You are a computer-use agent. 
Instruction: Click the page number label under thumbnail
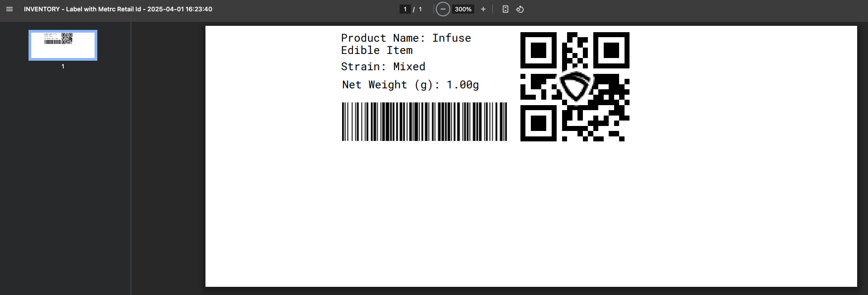click(63, 66)
